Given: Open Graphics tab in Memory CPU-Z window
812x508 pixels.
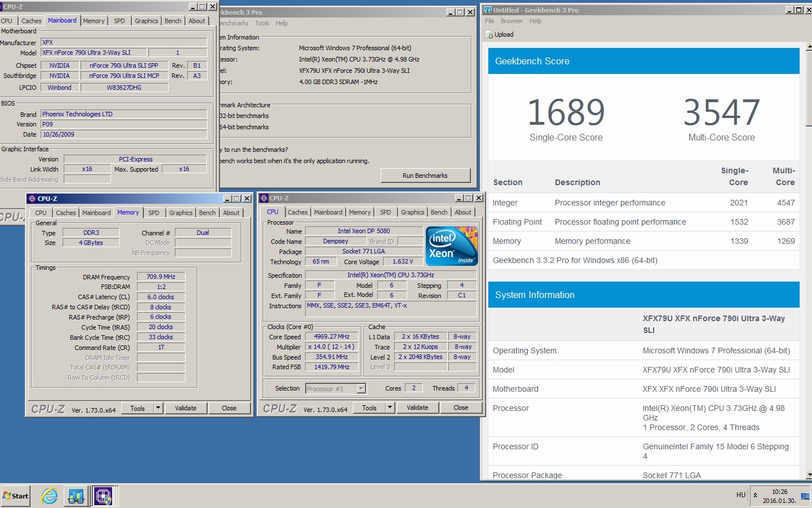Looking at the screenshot, I should click(181, 213).
